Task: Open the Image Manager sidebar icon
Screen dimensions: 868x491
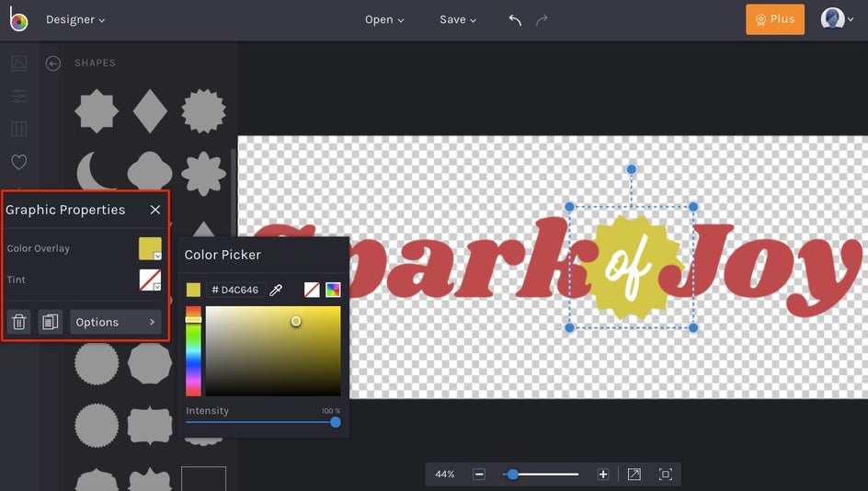Action: click(x=18, y=63)
